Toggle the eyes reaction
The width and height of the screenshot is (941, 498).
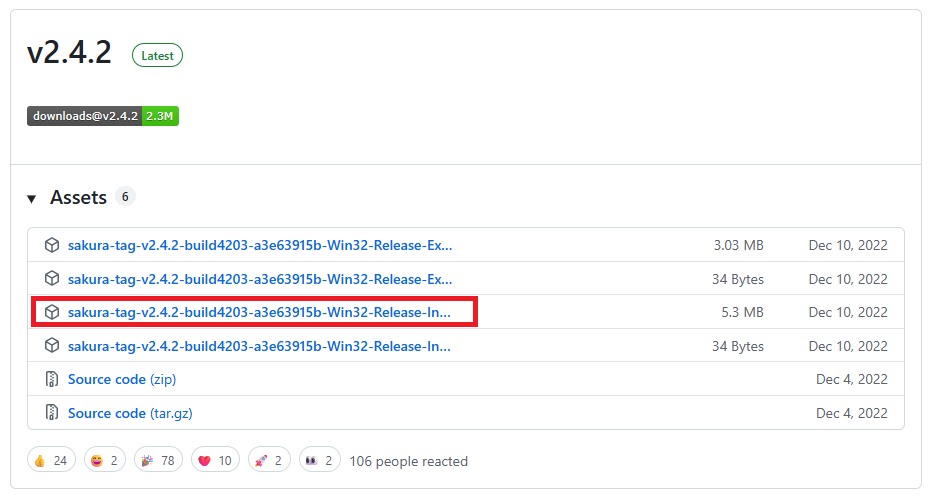tap(319, 460)
